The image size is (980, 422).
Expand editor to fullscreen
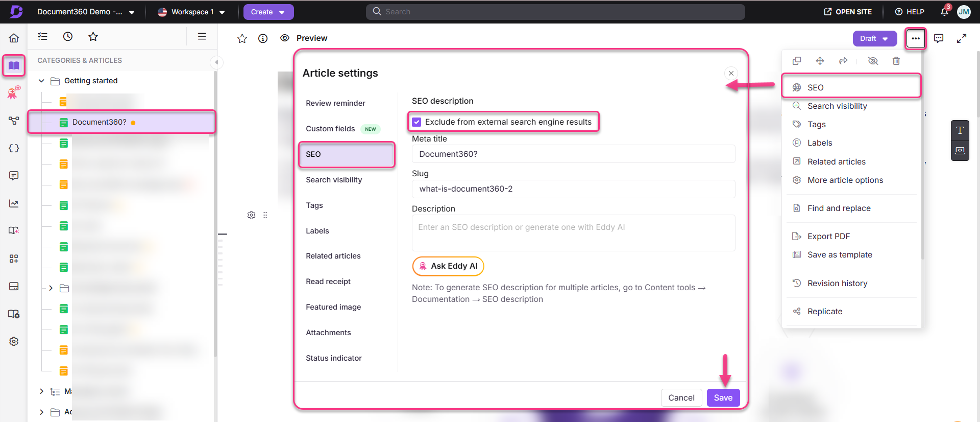tap(962, 38)
